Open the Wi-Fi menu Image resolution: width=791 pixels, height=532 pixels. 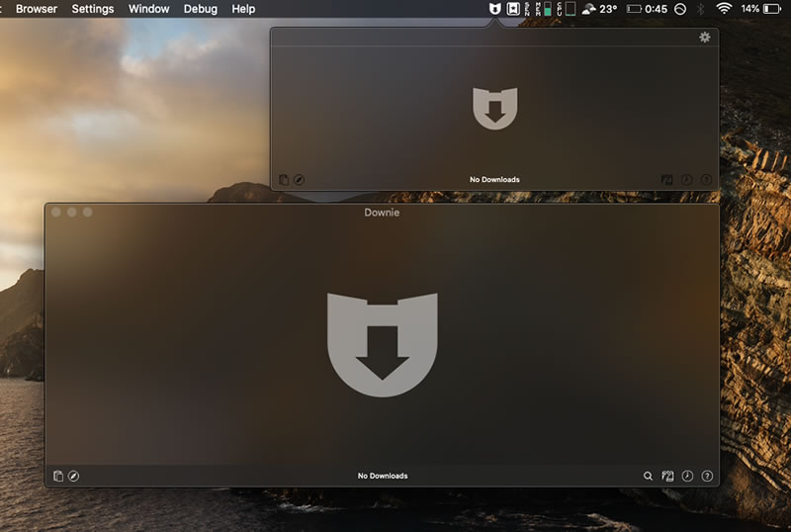pyautogui.click(x=724, y=9)
